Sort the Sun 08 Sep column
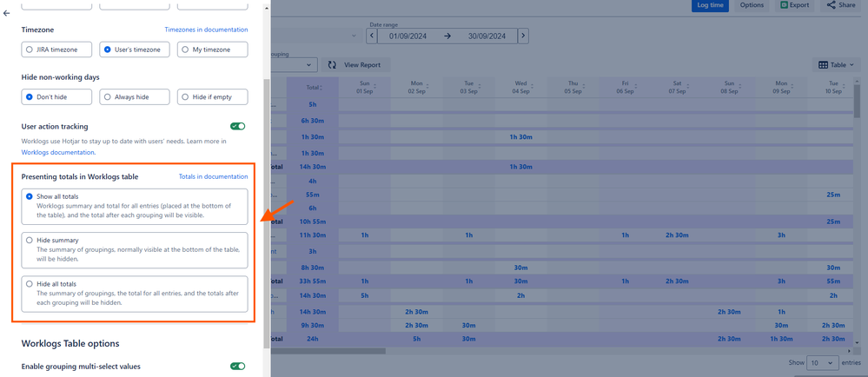This screenshot has height=377, width=868. [739, 87]
